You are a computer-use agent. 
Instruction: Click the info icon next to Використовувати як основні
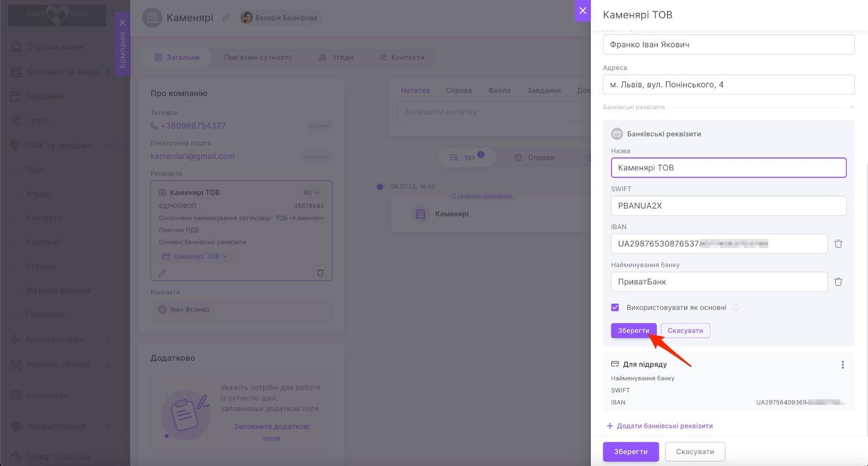(735, 308)
